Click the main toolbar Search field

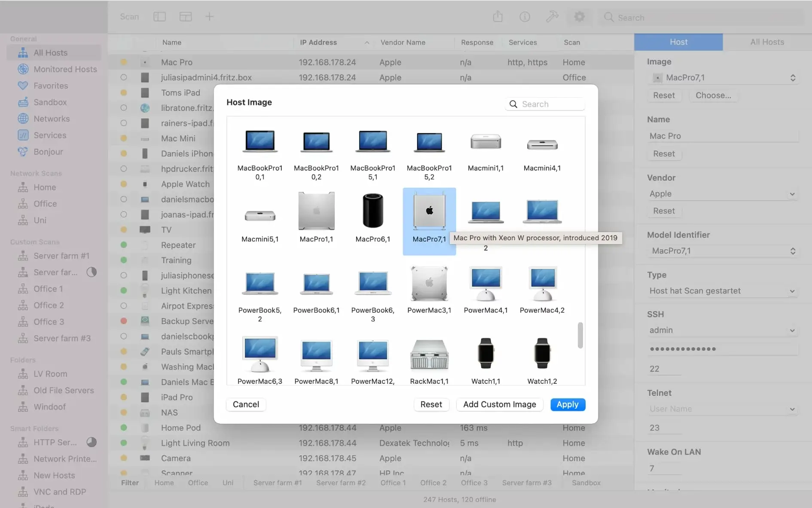[x=701, y=17]
